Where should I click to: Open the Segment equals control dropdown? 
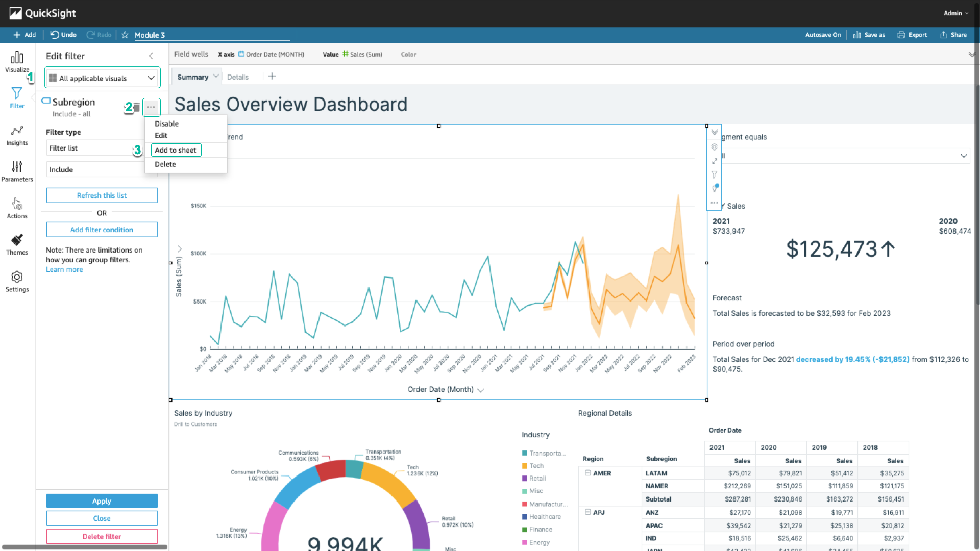click(x=844, y=156)
